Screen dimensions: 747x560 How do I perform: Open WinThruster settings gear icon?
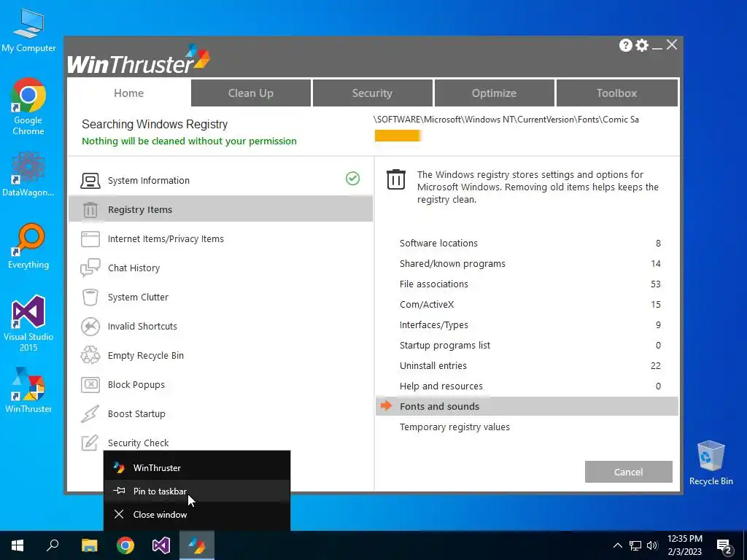click(642, 45)
